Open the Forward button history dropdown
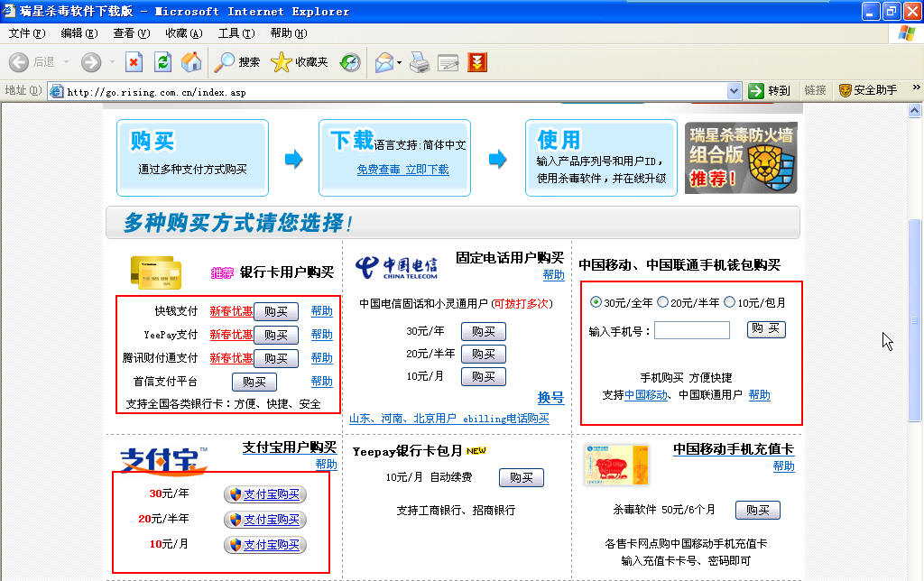 (x=112, y=62)
